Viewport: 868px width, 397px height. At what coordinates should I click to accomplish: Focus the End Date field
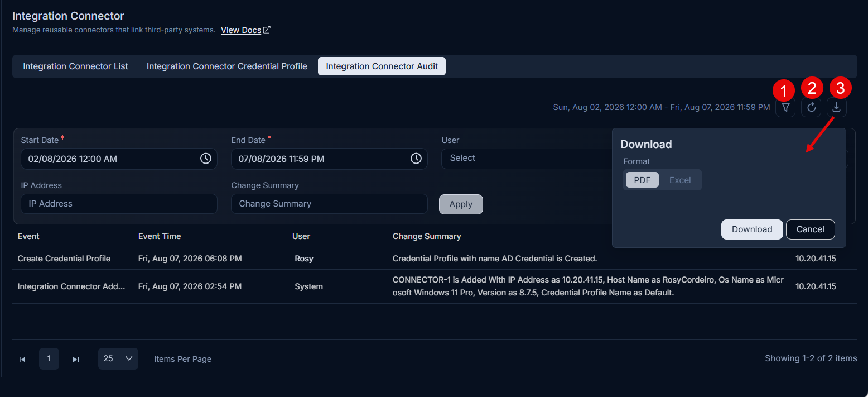(x=329, y=159)
